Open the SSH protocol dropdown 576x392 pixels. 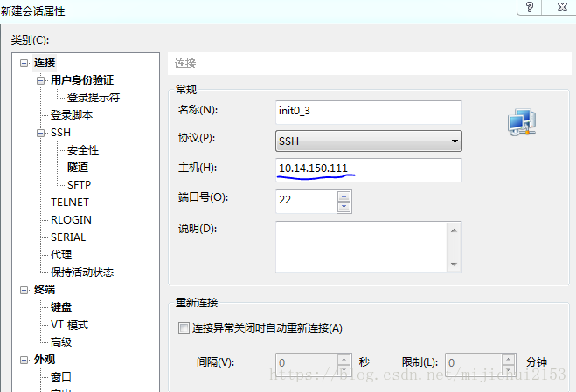point(368,141)
